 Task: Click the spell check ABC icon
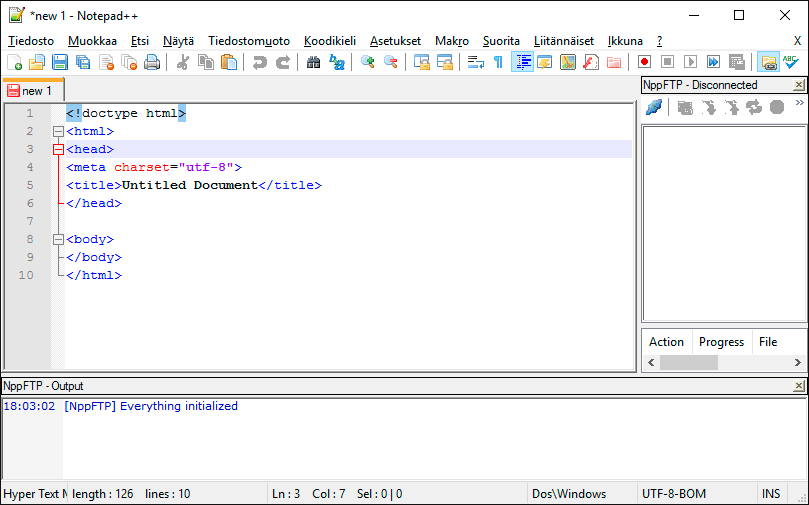tap(790, 62)
